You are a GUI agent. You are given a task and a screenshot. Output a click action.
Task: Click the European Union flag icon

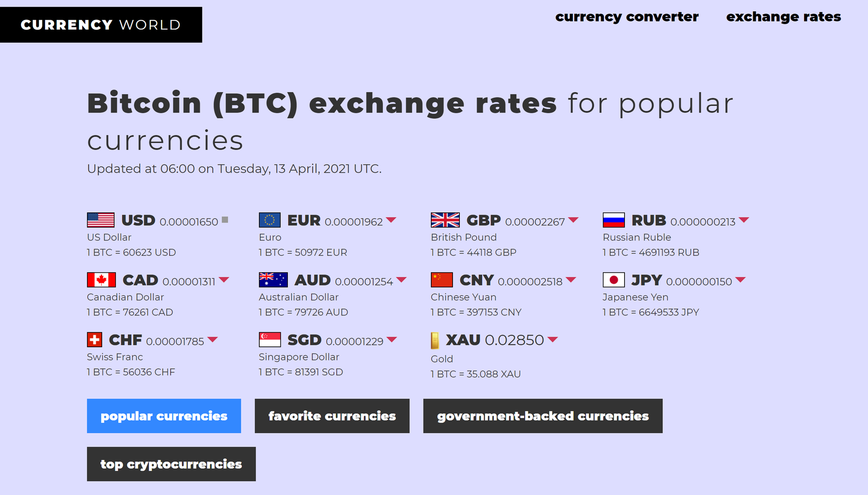[x=270, y=220]
